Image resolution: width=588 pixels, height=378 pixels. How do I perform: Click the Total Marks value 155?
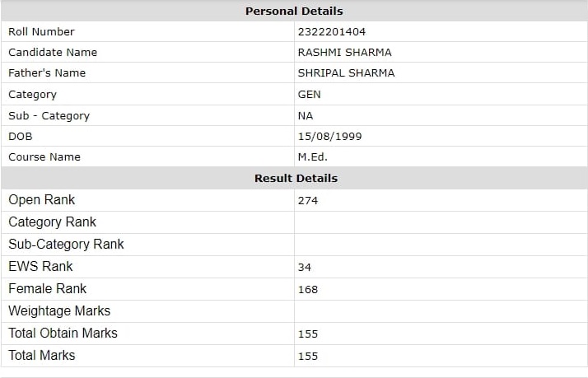point(307,357)
